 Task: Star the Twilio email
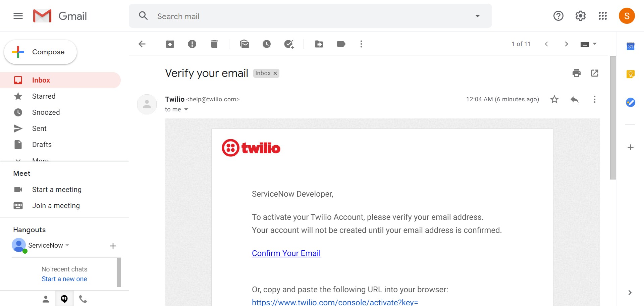554,99
